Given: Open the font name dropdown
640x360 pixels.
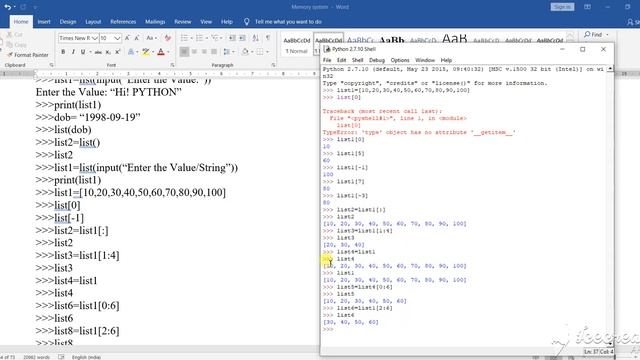Looking at the screenshot, I should [95, 38].
